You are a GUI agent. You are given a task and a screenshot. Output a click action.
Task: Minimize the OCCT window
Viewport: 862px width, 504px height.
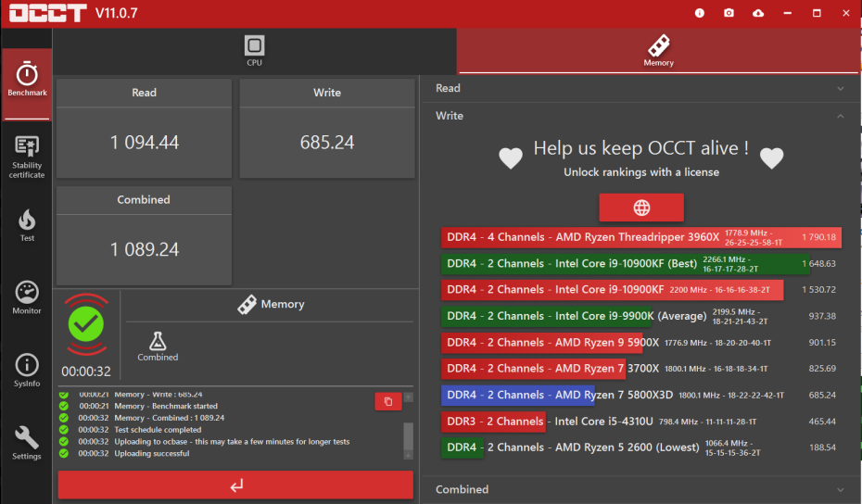click(787, 13)
